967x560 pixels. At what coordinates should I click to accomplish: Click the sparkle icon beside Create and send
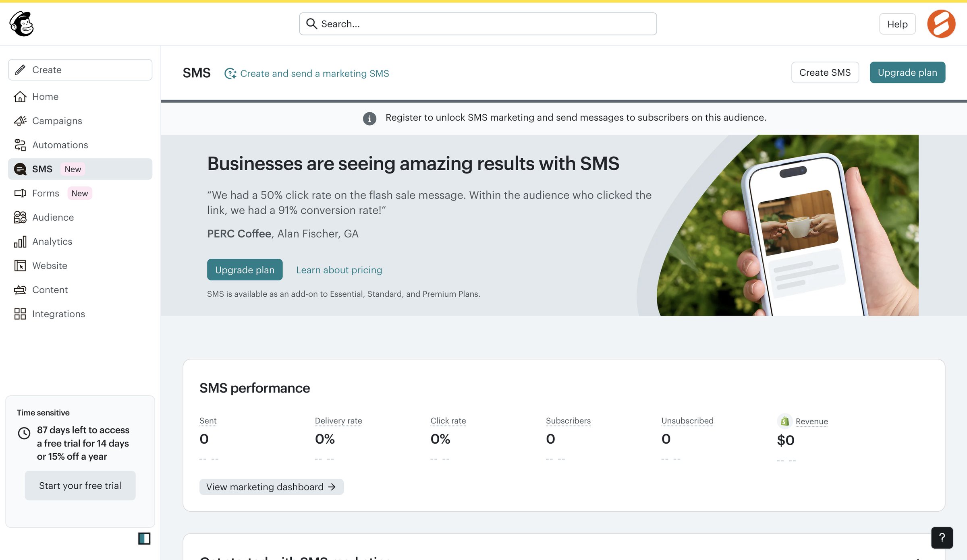point(230,73)
